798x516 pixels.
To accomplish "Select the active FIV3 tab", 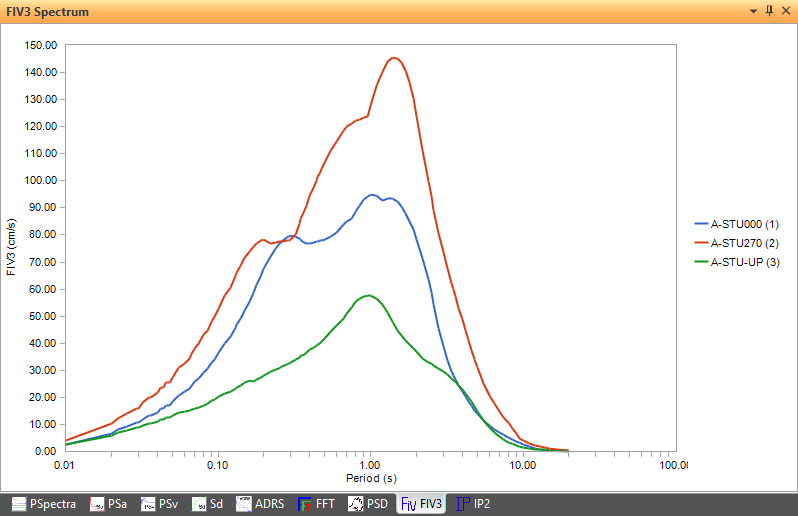I will tap(421, 504).
